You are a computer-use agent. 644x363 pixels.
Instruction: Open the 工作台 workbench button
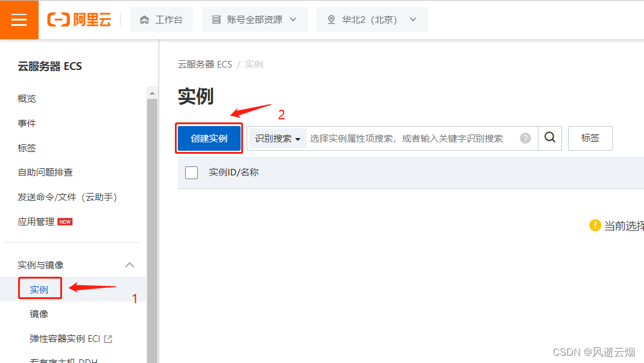coord(162,20)
